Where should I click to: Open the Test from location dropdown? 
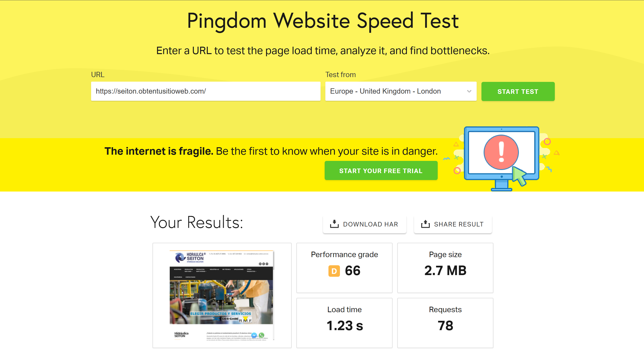point(401,91)
